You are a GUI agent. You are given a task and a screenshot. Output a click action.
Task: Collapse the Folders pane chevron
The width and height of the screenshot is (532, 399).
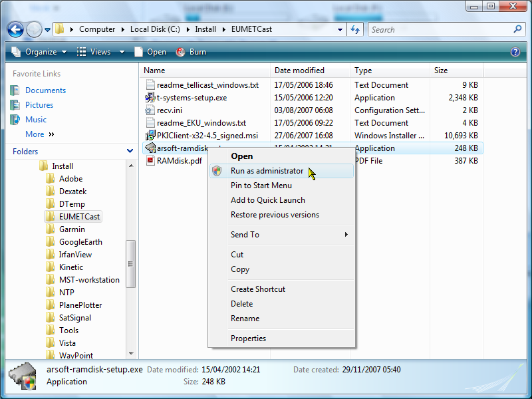tap(130, 151)
